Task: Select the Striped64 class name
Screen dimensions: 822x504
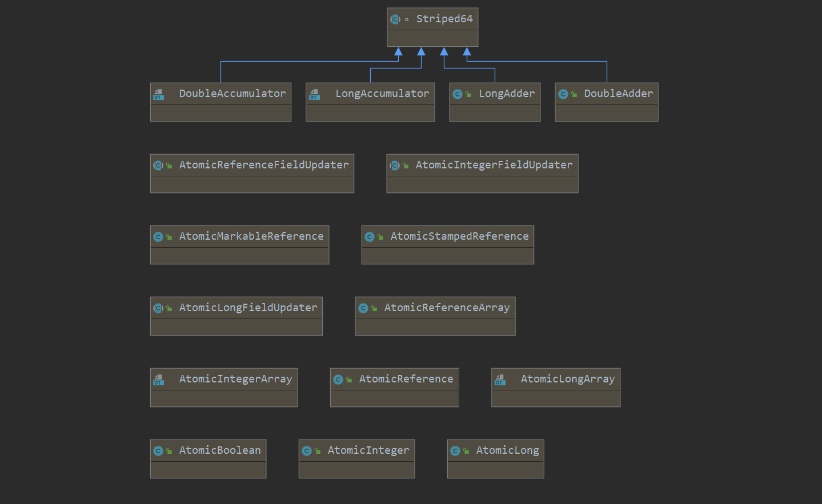Action: [x=444, y=19]
